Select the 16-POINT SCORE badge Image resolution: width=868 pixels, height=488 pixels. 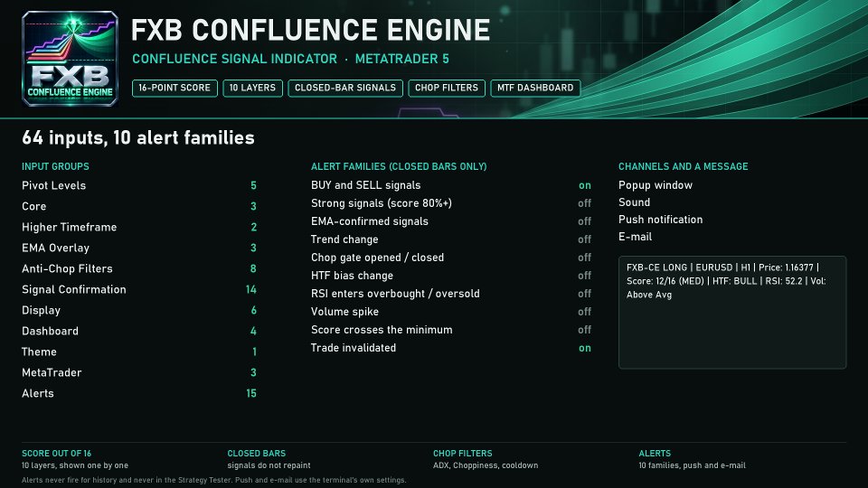(175, 88)
